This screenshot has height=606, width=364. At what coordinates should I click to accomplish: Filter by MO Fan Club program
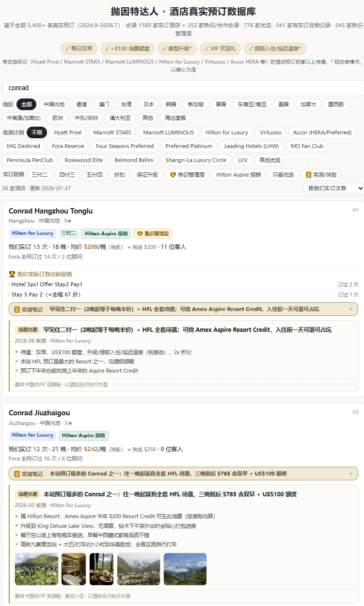click(x=307, y=146)
